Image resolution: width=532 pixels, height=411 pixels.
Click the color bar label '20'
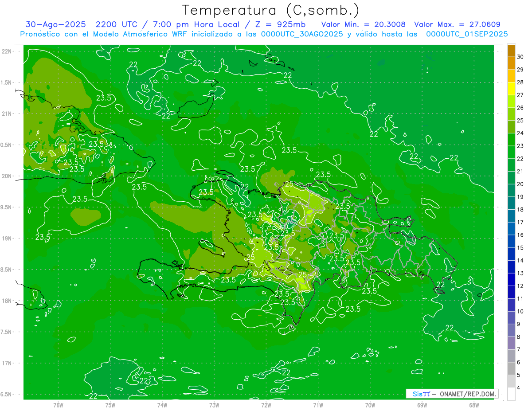point(520,184)
